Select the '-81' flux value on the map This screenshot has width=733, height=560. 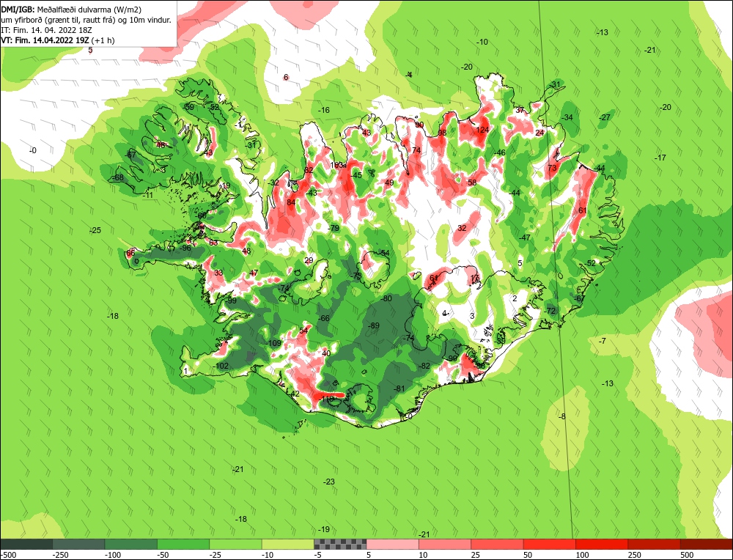pos(399,388)
